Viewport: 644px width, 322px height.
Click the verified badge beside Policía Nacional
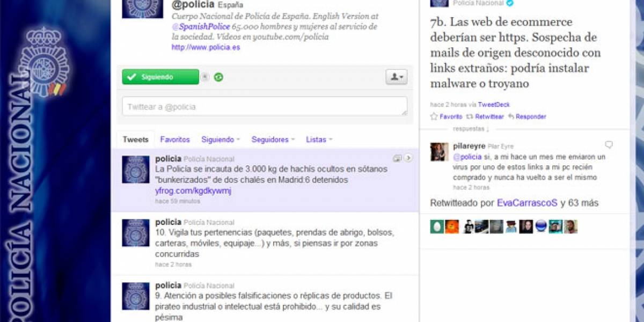click(x=510, y=3)
